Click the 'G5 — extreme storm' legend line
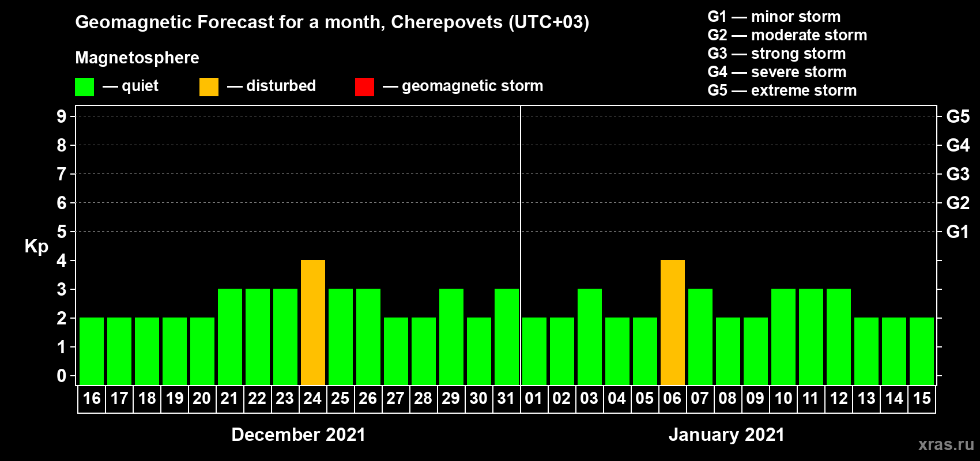This screenshot has height=461, width=980. click(x=782, y=90)
